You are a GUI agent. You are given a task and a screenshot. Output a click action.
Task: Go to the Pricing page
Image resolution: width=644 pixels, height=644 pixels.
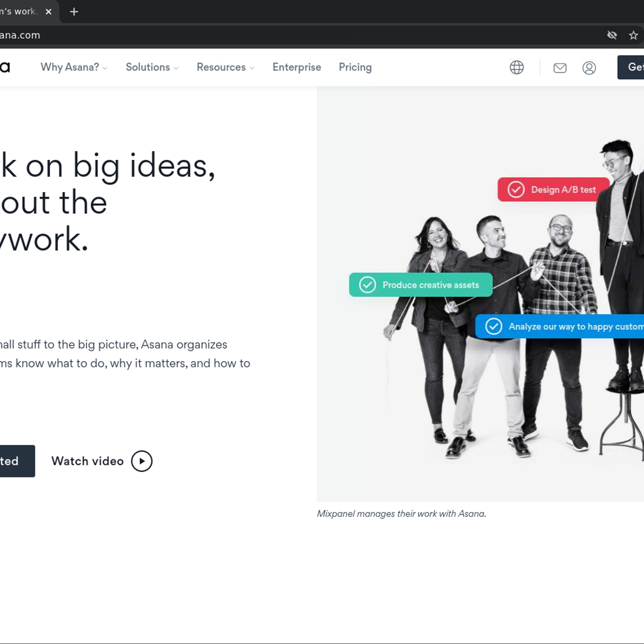355,67
